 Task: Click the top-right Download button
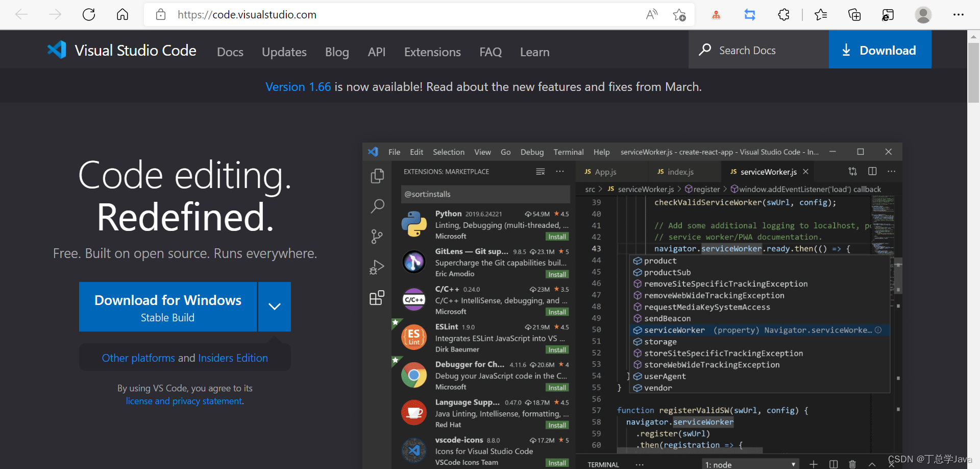(880, 50)
